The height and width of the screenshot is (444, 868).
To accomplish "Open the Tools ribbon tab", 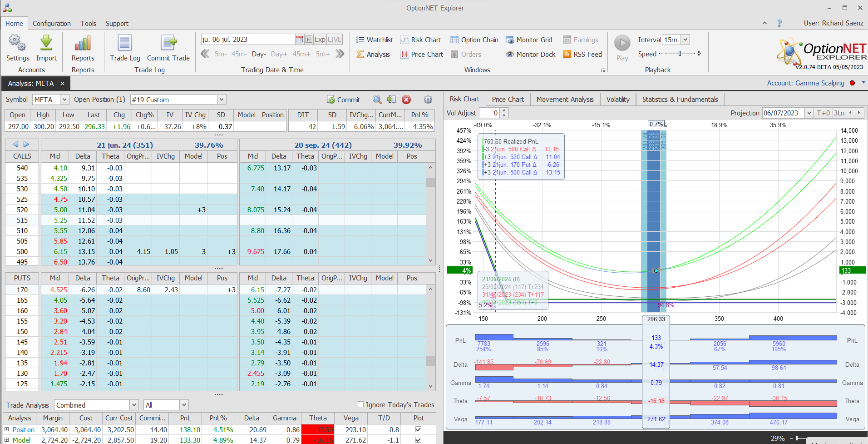I will [x=89, y=24].
